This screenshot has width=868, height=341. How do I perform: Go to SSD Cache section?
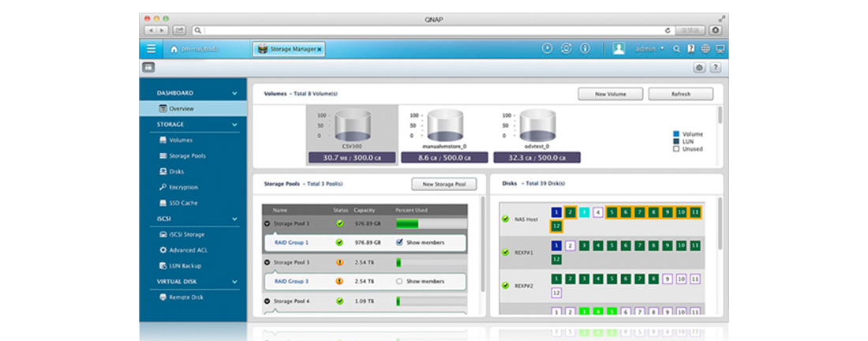point(182,203)
